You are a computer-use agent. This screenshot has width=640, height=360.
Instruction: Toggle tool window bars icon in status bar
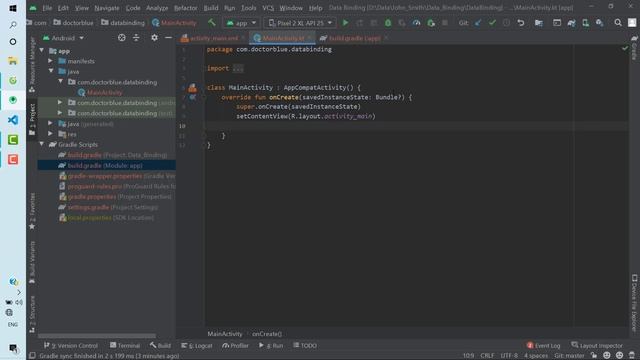(32, 356)
